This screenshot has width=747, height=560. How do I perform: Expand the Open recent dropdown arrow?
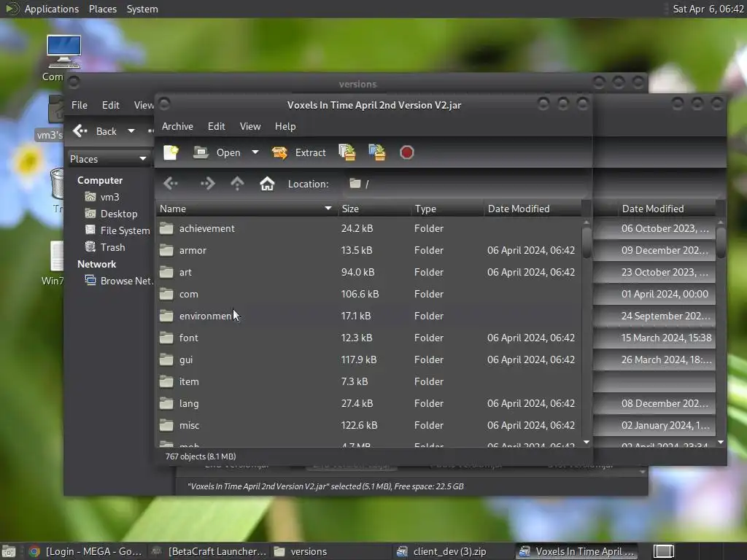click(x=255, y=152)
